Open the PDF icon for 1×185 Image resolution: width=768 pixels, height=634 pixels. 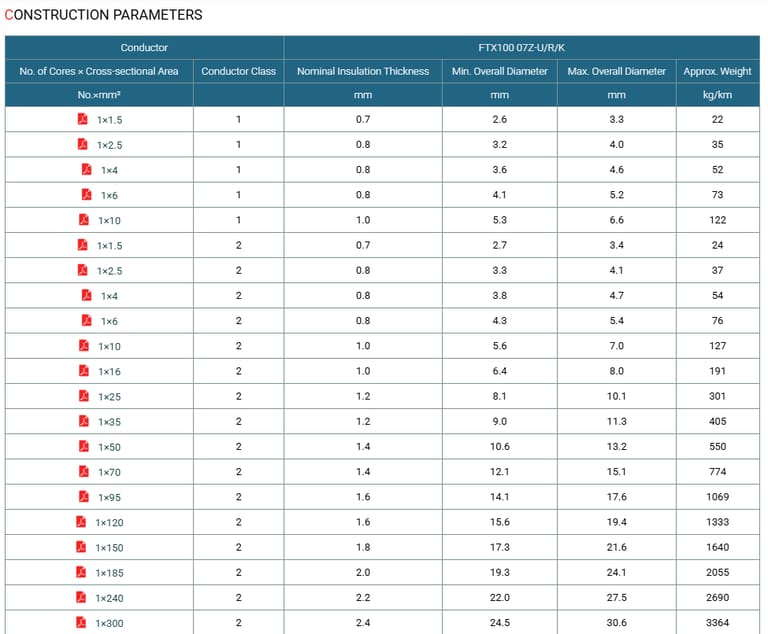coord(82,572)
